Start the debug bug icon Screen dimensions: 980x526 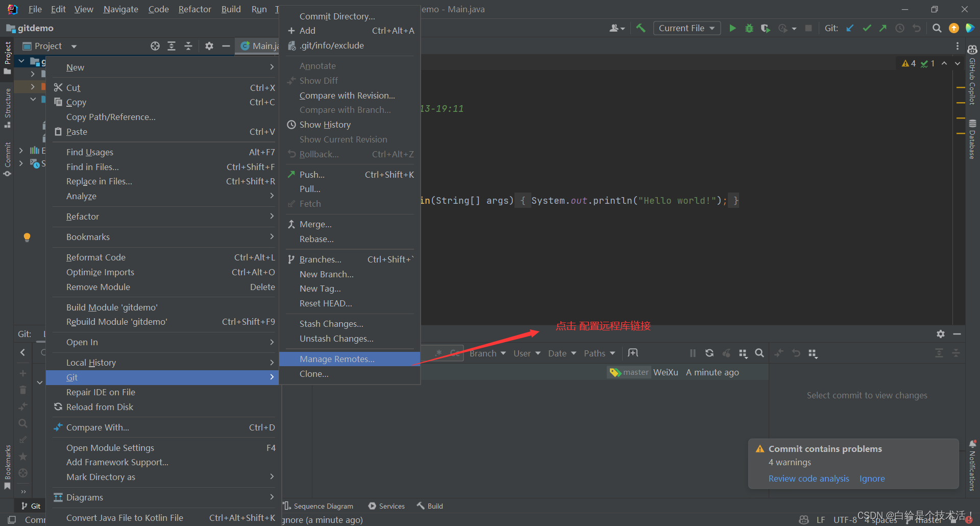pyautogui.click(x=749, y=28)
